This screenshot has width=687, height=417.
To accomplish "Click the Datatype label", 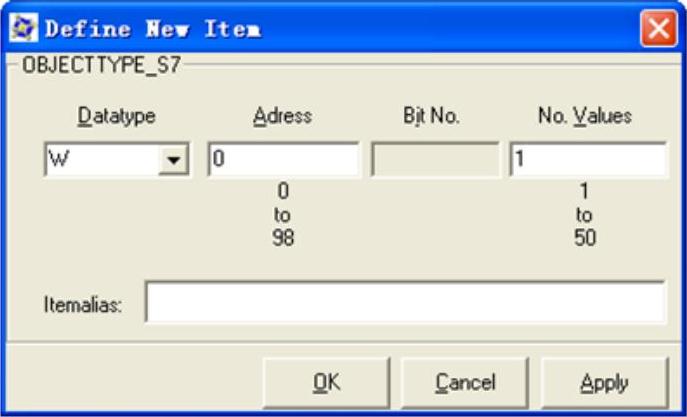I will [x=117, y=117].
